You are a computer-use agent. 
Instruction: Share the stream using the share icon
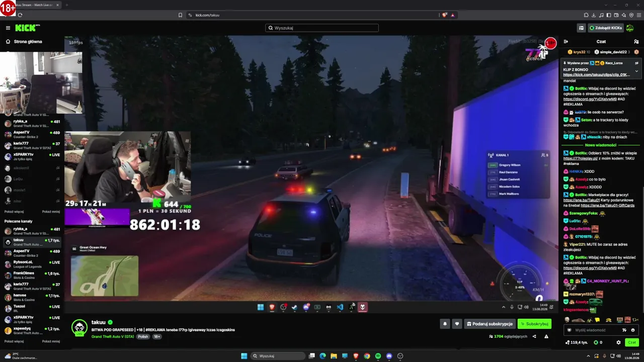pyautogui.click(x=534, y=336)
